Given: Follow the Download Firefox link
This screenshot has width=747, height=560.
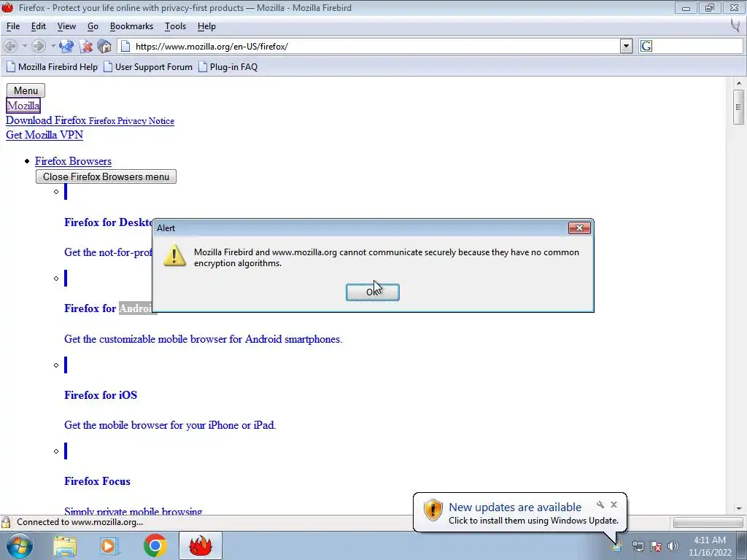Looking at the screenshot, I should tap(46, 120).
